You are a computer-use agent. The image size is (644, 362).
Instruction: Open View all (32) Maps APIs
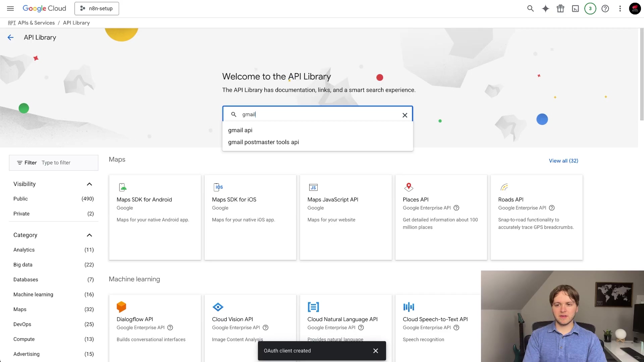pyautogui.click(x=563, y=161)
